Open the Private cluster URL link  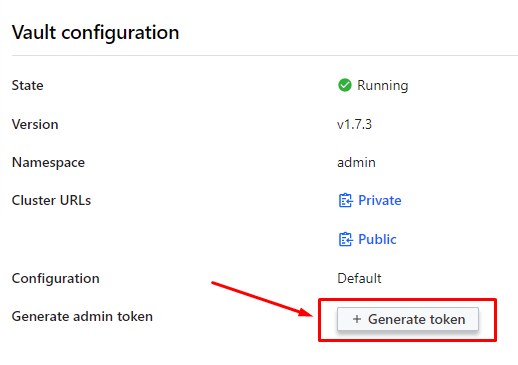[380, 200]
